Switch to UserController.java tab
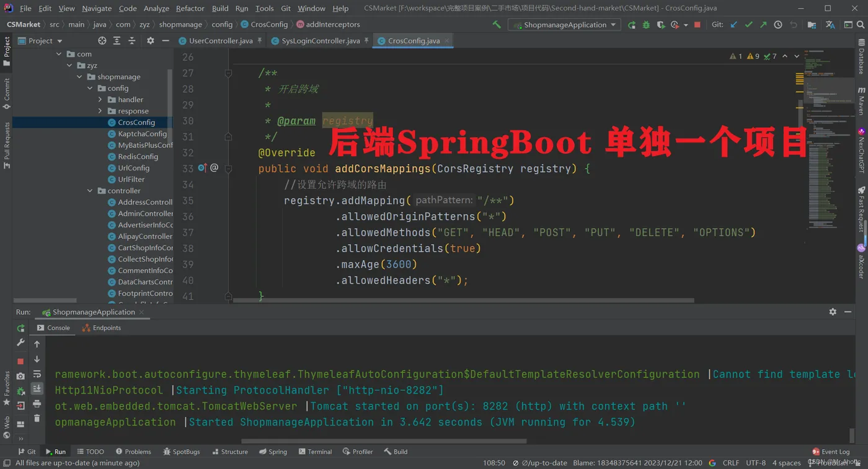 pos(221,40)
